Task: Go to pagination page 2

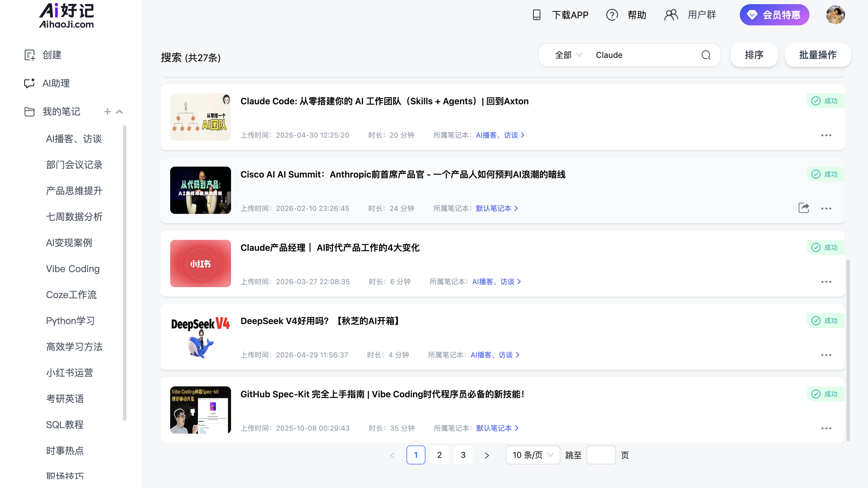Action: pos(439,455)
